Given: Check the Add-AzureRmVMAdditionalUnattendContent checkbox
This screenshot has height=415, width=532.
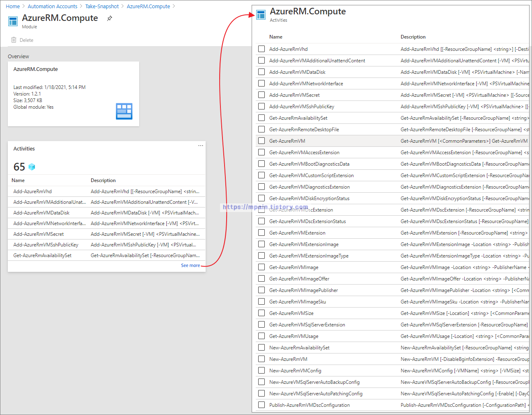Looking at the screenshot, I should [261, 60].
